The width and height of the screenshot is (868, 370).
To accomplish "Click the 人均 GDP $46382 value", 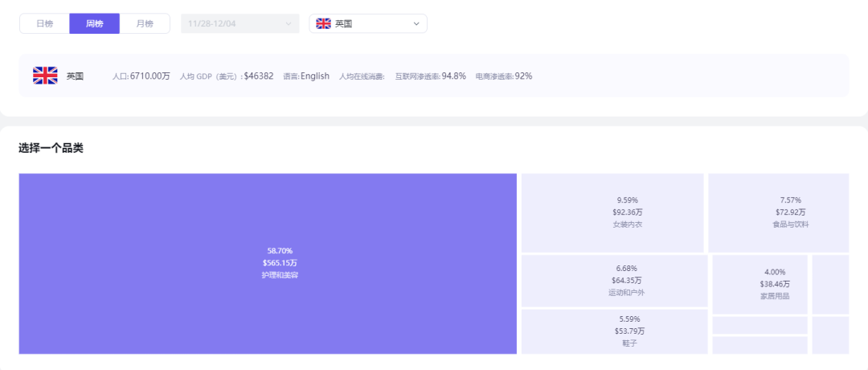I will click(x=259, y=76).
